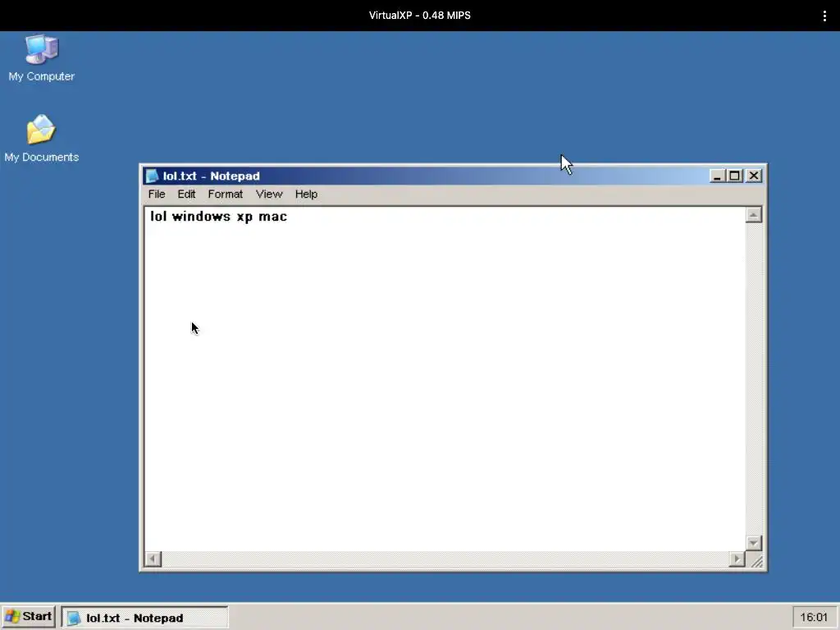Click in text 'lol windows xp mac'
The width and height of the screenshot is (840, 630).
(x=218, y=217)
